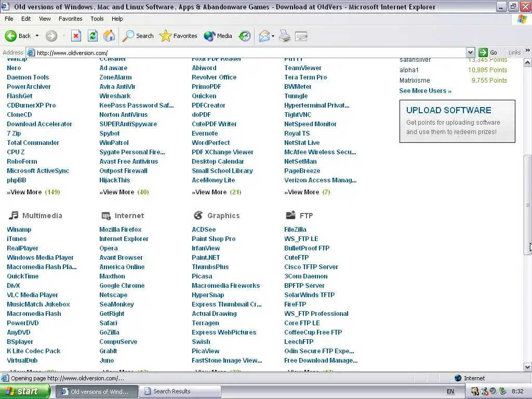Open the Start menu

pos(25,391)
